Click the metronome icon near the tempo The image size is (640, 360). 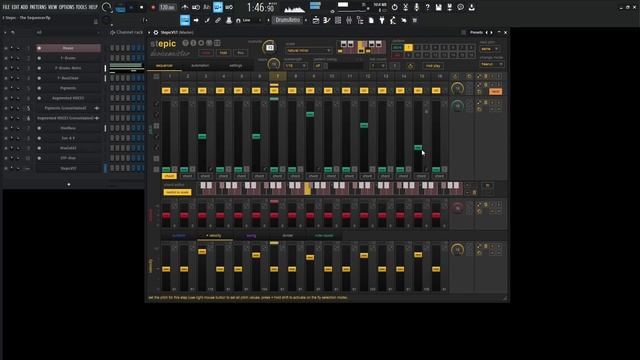(x=185, y=7)
